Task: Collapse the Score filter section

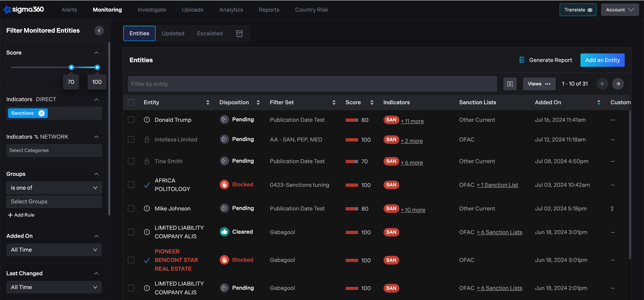Action: coord(96,53)
